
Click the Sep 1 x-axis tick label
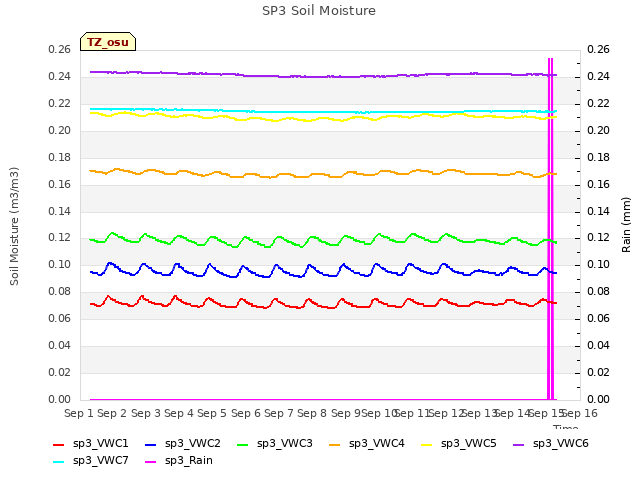click(x=79, y=413)
